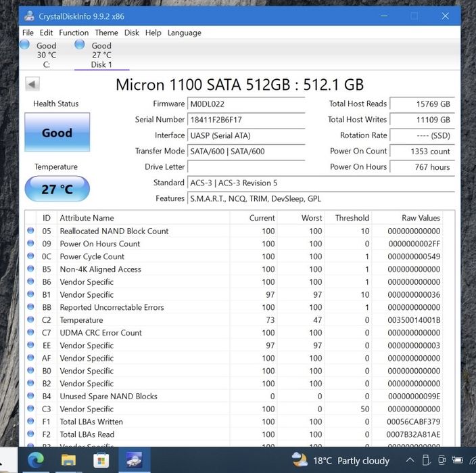Open the File menu

click(28, 32)
